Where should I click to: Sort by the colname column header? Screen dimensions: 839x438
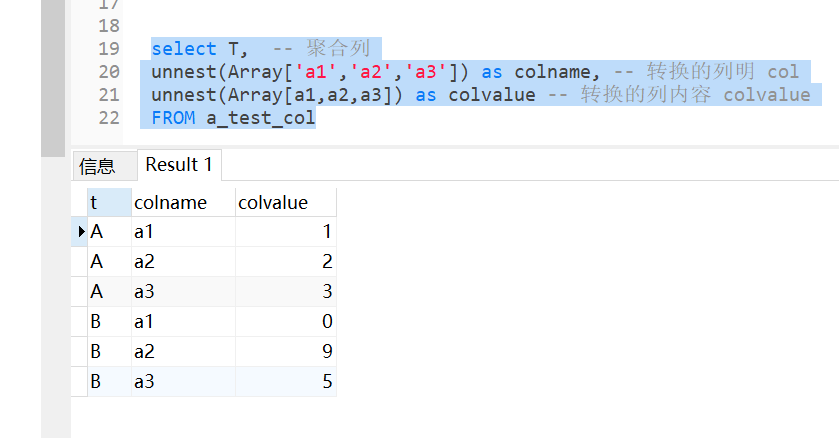coord(182,202)
